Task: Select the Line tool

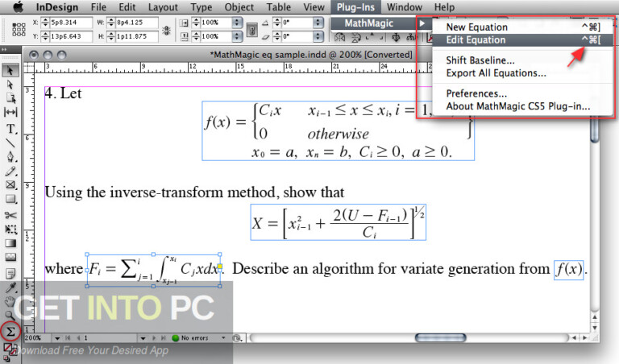Action: [x=10, y=143]
